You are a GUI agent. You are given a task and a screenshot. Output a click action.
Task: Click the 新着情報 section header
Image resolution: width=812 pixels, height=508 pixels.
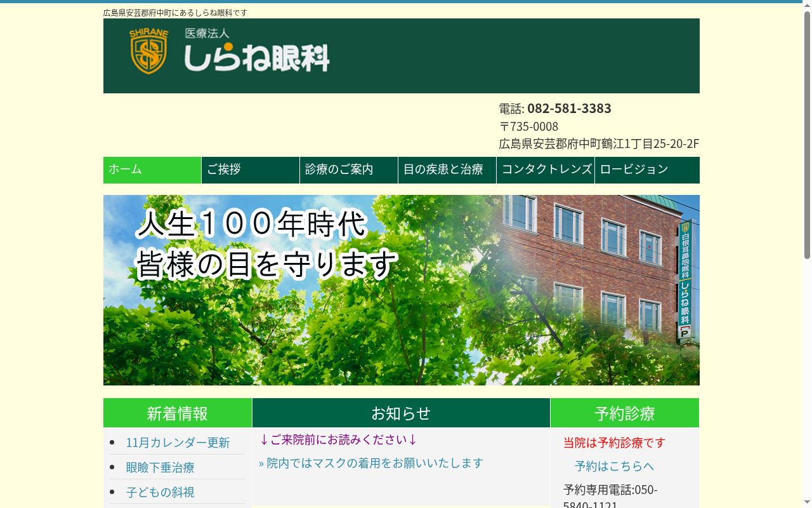pyautogui.click(x=178, y=413)
